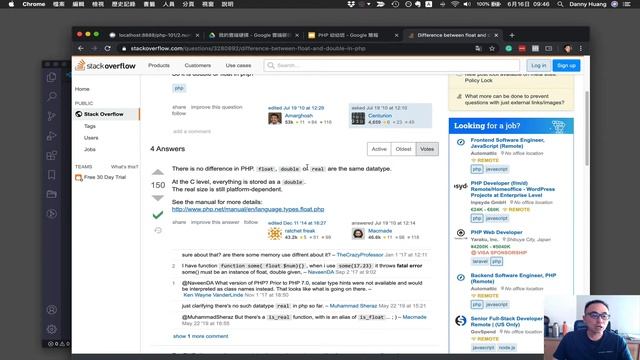Close the localhost:8888 tab
The height and width of the screenshot is (360, 640).
[198, 36]
